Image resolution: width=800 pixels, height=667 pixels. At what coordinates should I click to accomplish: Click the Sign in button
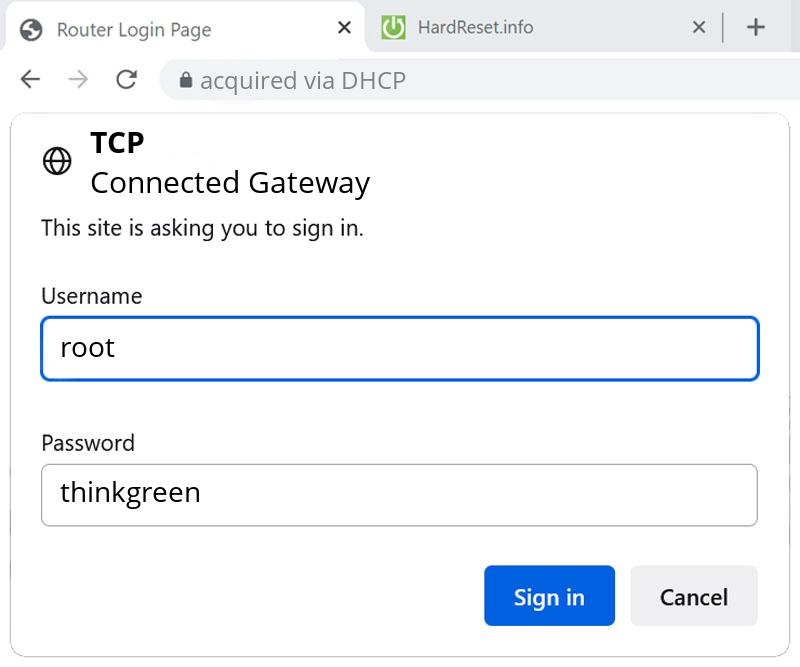pos(549,596)
